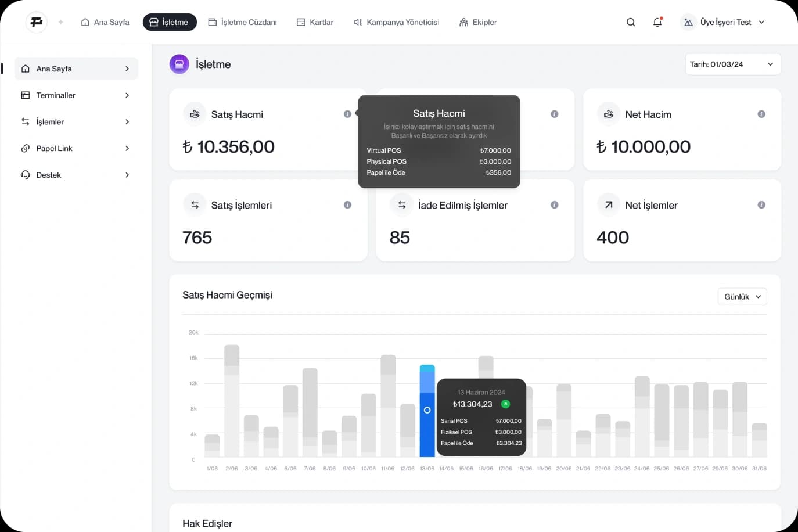Image resolution: width=798 pixels, height=532 pixels.
Task: Open the Tarih: 01/03/24 date dropdown
Action: (x=733, y=64)
